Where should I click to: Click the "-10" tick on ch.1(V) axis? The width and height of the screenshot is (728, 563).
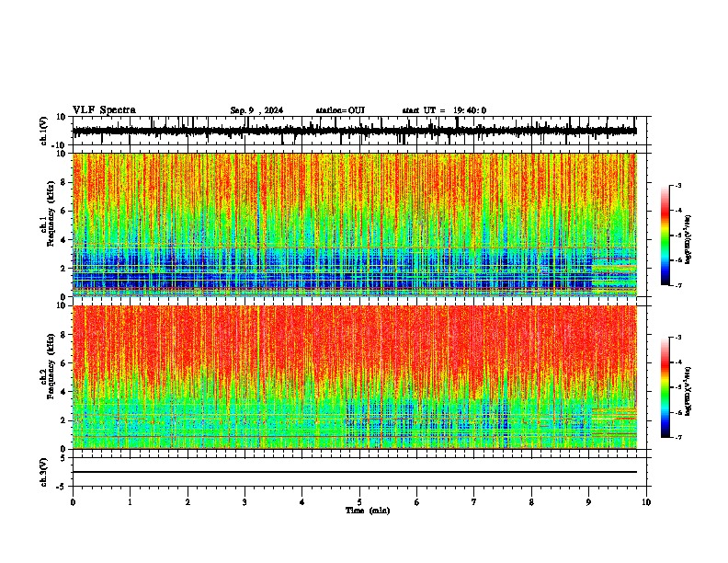[x=60, y=145]
